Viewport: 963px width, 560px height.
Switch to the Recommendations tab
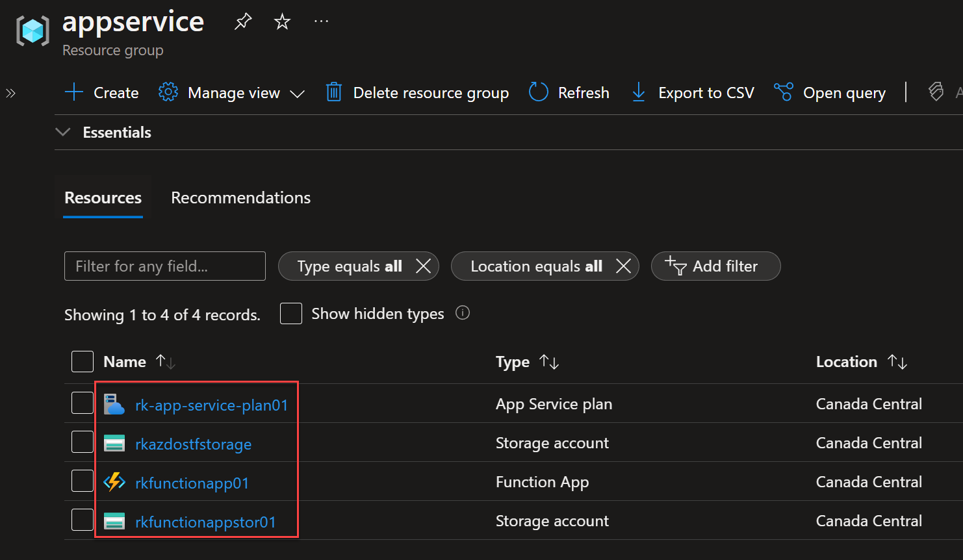point(240,198)
